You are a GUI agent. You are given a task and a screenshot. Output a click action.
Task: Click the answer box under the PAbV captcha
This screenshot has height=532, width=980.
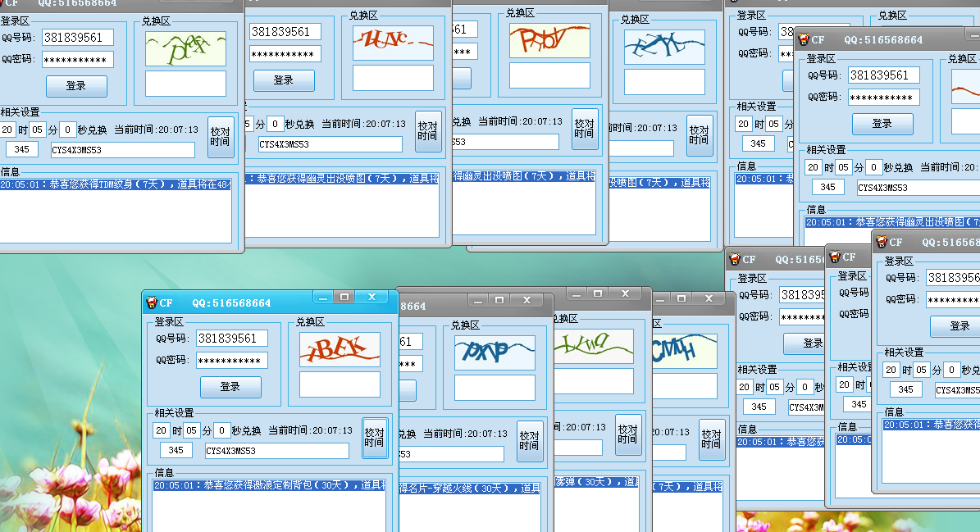pos(550,75)
